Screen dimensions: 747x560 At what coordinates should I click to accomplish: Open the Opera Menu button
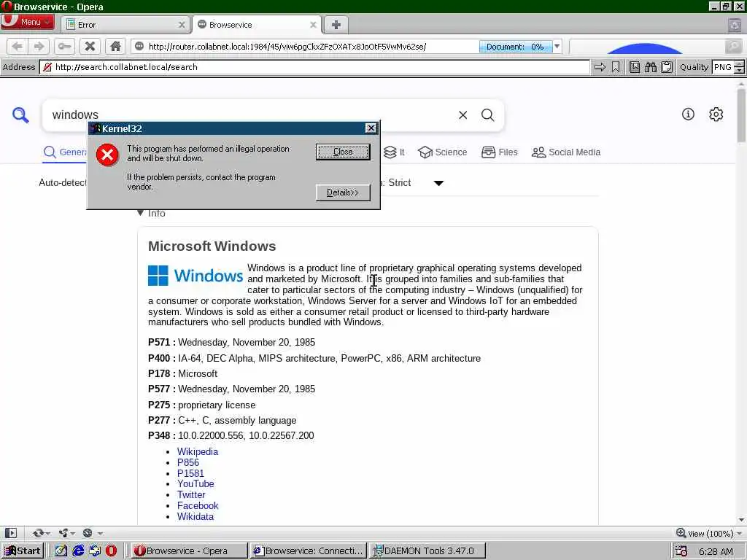coord(28,22)
